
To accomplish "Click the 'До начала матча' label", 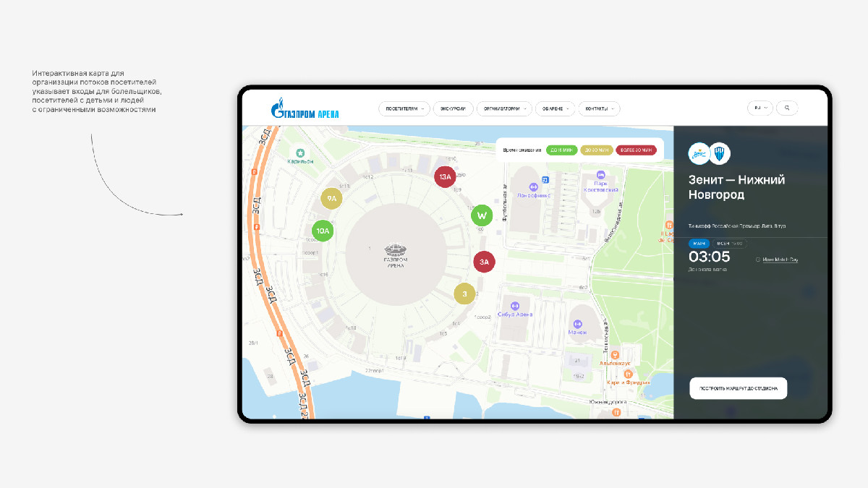I will pos(707,270).
